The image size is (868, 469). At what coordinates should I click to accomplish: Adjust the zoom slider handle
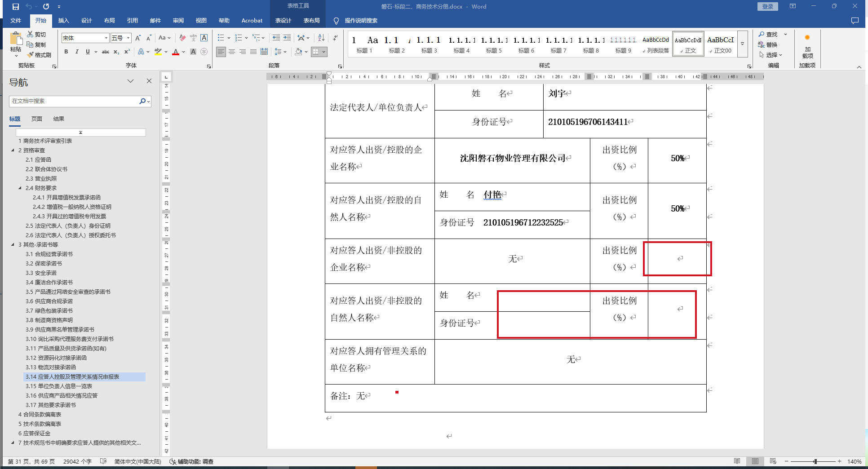(815, 461)
